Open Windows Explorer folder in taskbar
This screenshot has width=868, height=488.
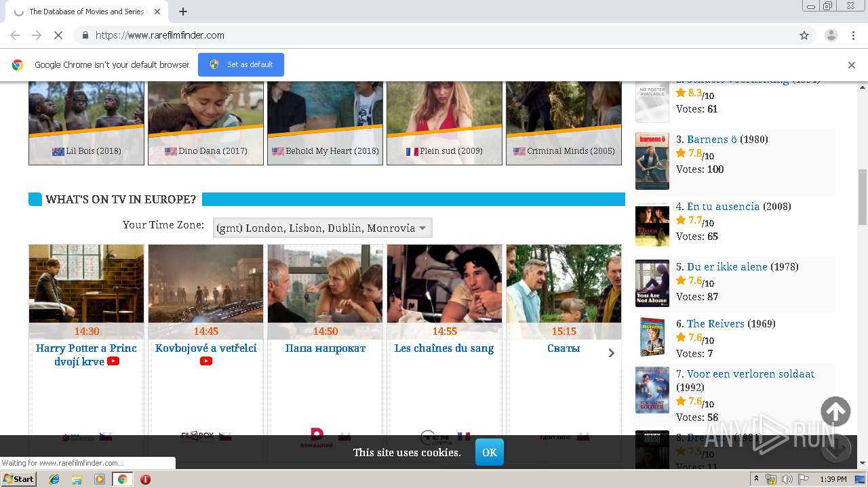click(77, 479)
